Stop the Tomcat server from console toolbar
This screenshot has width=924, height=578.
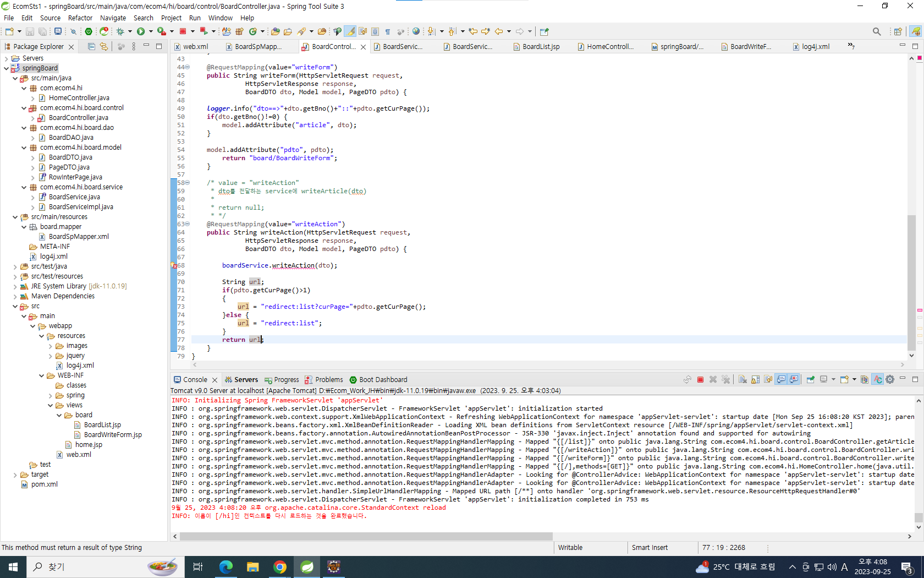pyautogui.click(x=700, y=380)
